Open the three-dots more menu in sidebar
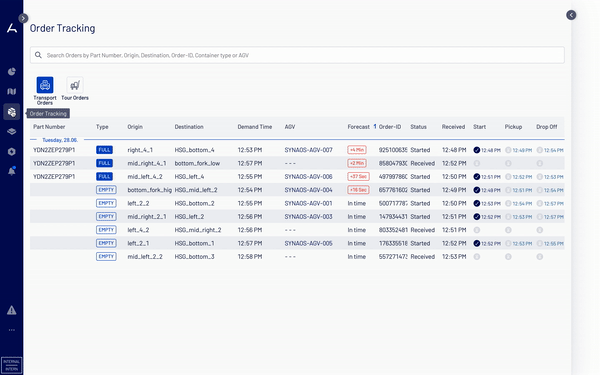The width and height of the screenshot is (600, 375). tap(11, 330)
